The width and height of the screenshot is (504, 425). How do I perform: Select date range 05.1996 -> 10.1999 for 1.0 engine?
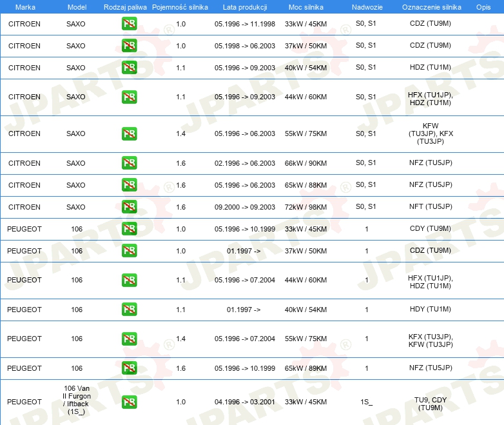click(x=245, y=229)
